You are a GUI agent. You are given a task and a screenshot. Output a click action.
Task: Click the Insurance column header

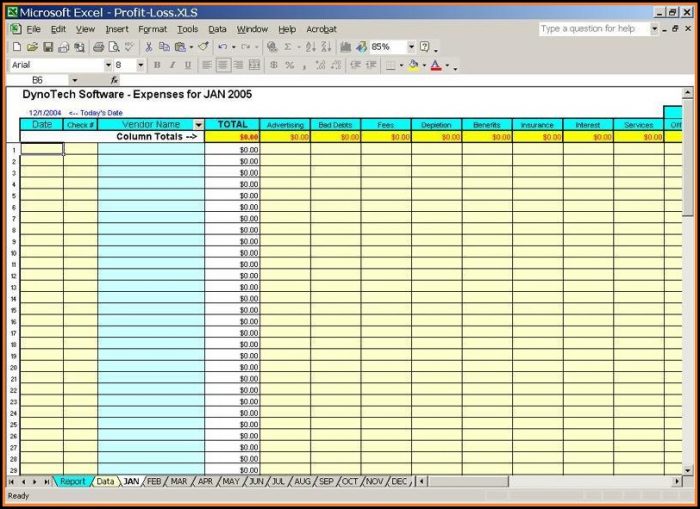click(538, 125)
